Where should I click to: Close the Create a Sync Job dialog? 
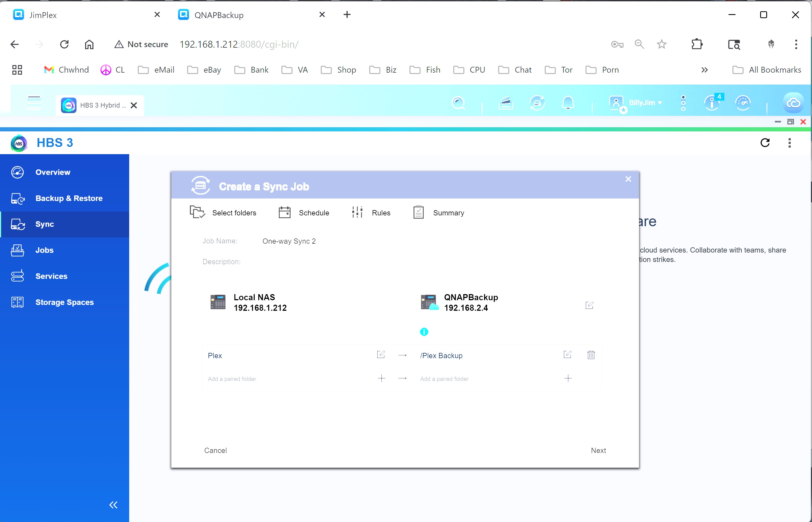point(628,179)
